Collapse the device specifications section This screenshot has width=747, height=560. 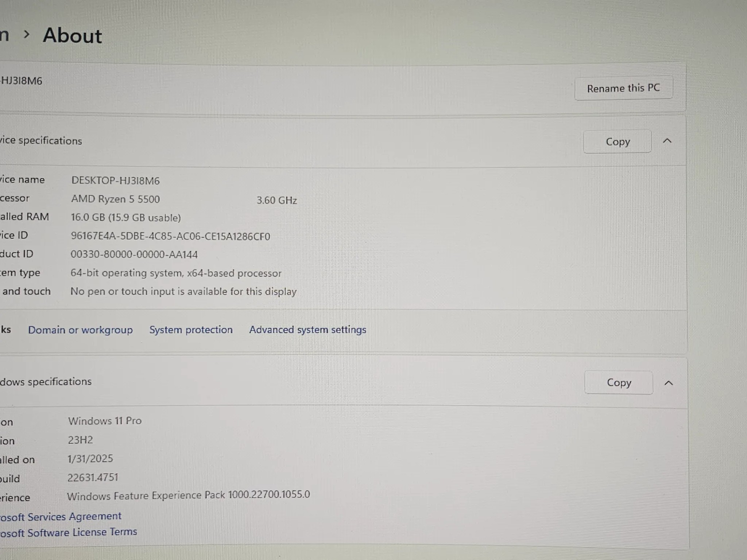667,141
